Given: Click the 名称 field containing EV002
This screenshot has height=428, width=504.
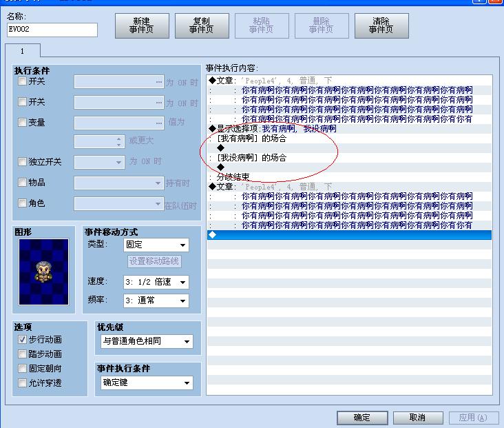Looking at the screenshot, I should coord(52,30).
